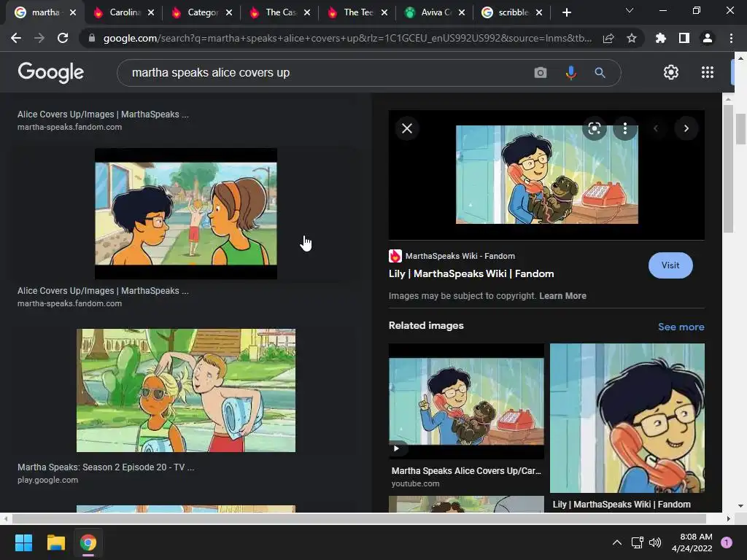Show previous image in preview
747x560 pixels.
click(x=656, y=128)
